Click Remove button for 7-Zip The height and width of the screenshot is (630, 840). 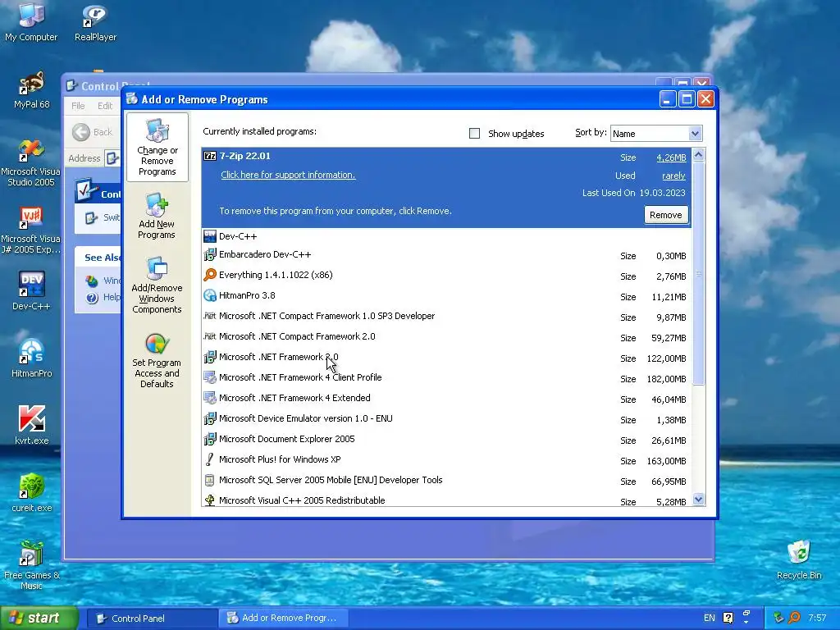pos(666,215)
